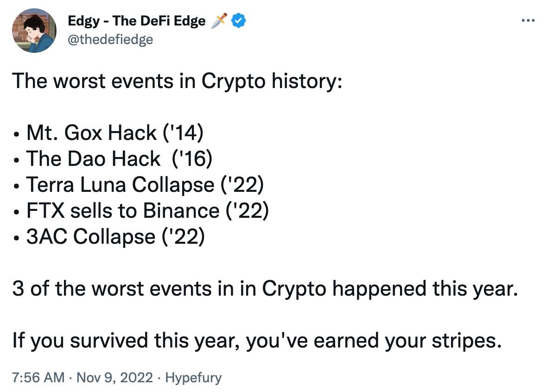This screenshot has width=547, height=392.
Task: Open the Hypefury source label
Action: tap(193, 378)
